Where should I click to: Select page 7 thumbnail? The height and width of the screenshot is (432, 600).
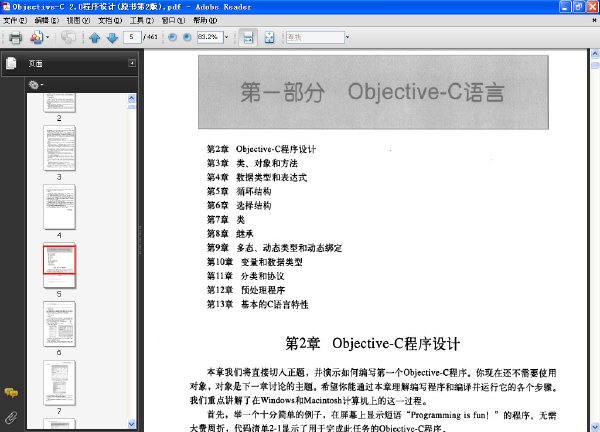pos(59,383)
